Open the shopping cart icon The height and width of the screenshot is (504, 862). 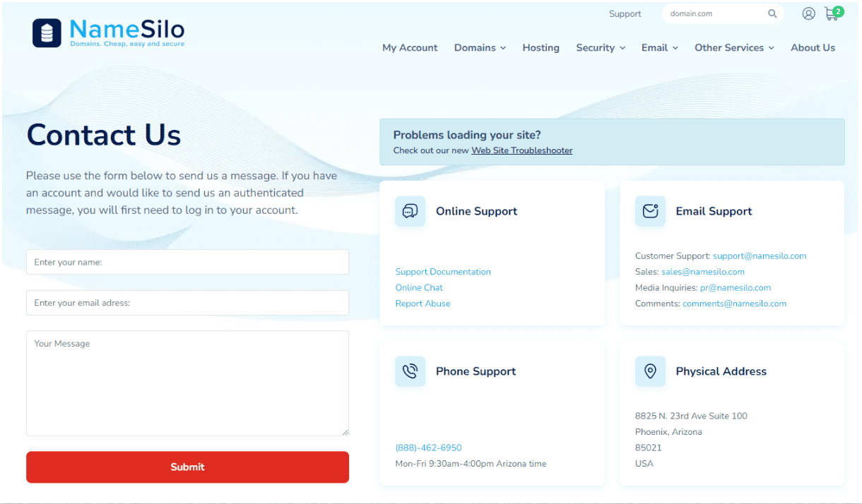tap(832, 13)
